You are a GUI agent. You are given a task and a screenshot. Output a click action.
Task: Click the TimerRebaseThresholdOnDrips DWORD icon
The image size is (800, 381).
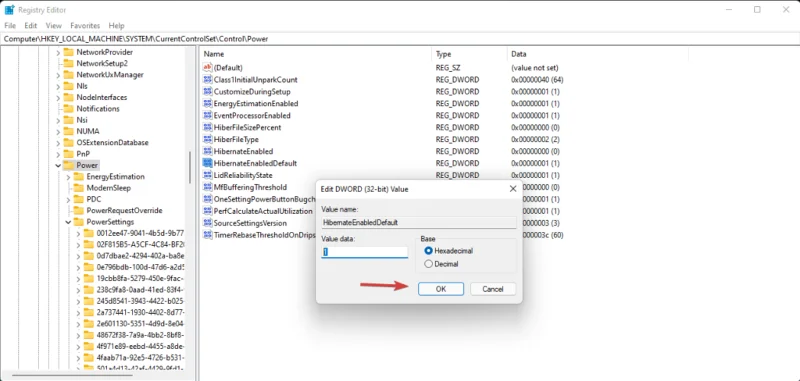[207, 235]
